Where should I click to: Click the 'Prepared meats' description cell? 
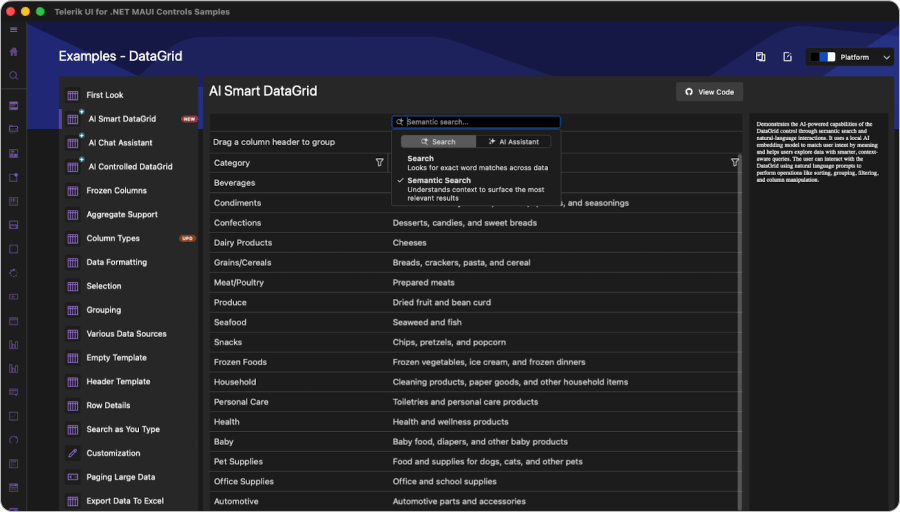pyautogui.click(x=562, y=282)
